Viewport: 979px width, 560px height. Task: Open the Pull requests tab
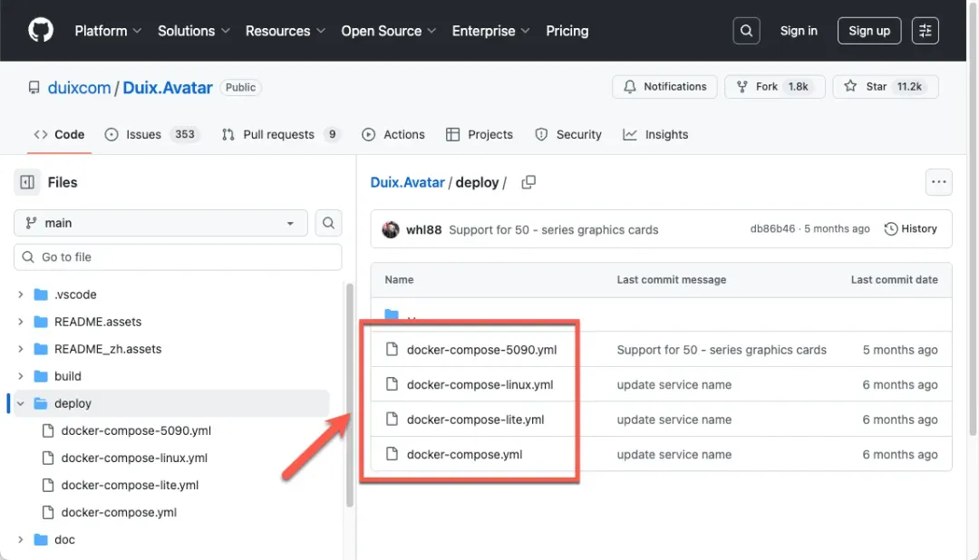pos(280,134)
